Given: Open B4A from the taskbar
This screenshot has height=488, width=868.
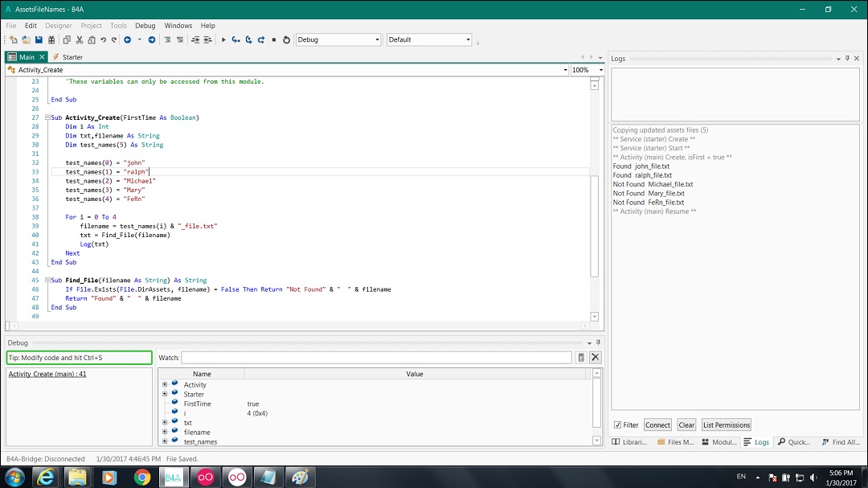Looking at the screenshot, I should 172,476.
